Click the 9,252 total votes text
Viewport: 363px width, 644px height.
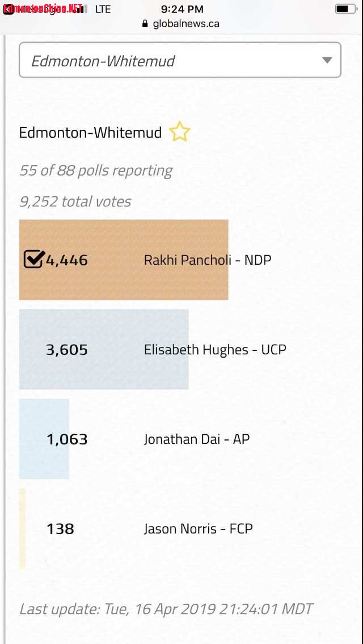75,201
